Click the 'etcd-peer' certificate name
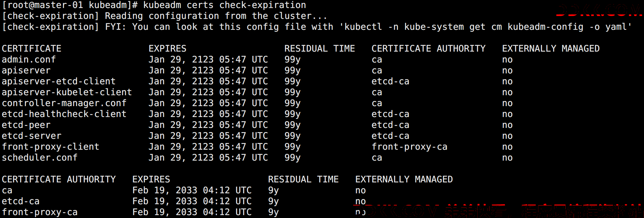 point(26,125)
